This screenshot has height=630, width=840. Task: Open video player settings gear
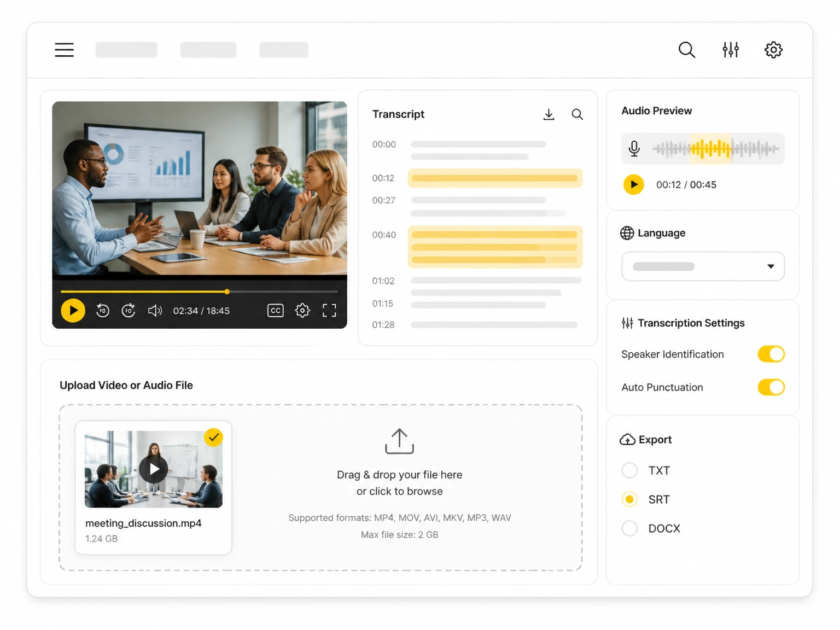tap(302, 311)
